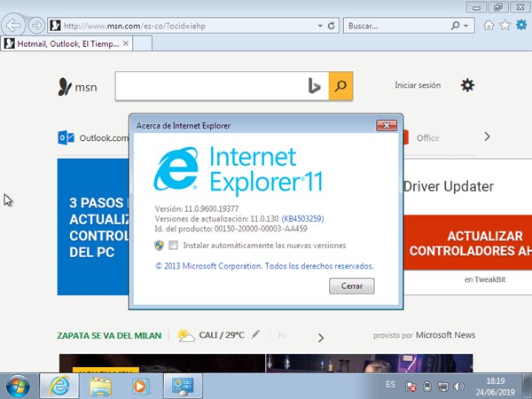Image resolution: width=532 pixels, height=399 pixels.
Task: Open the Office shortcut link
Action: click(x=427, y=138)
